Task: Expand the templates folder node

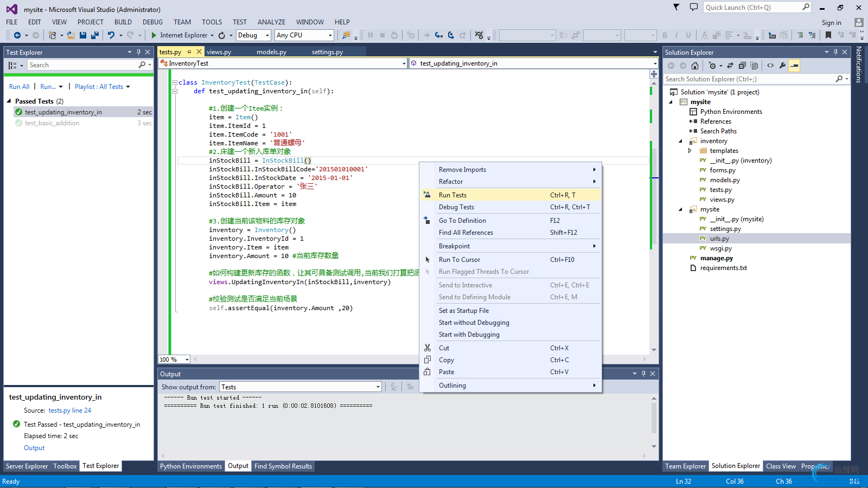Action: click(690, 151)
